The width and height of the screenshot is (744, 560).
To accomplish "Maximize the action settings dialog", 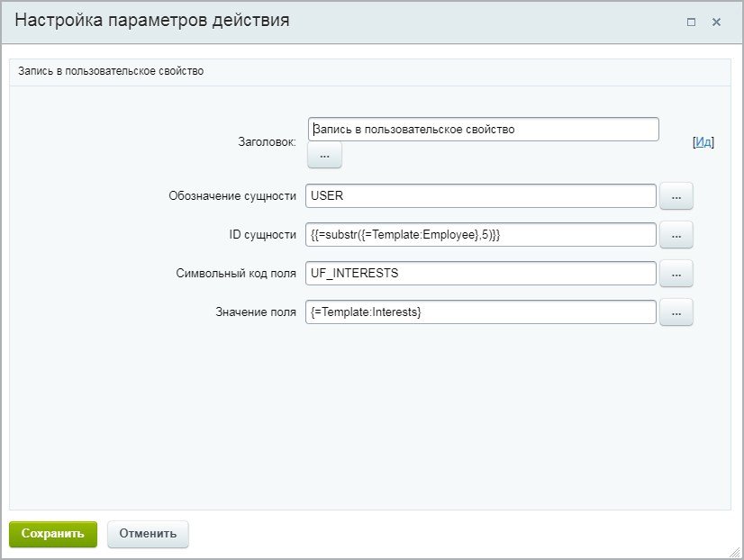I will (691, 23).
